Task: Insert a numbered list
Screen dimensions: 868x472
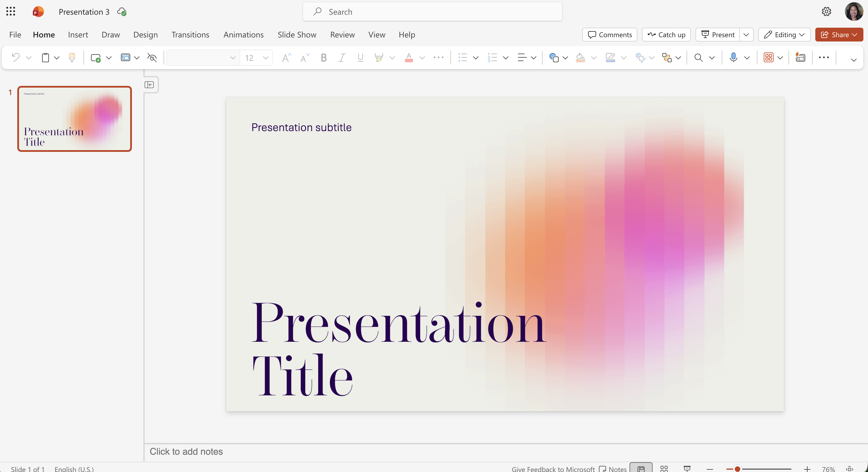Action: 492,58
